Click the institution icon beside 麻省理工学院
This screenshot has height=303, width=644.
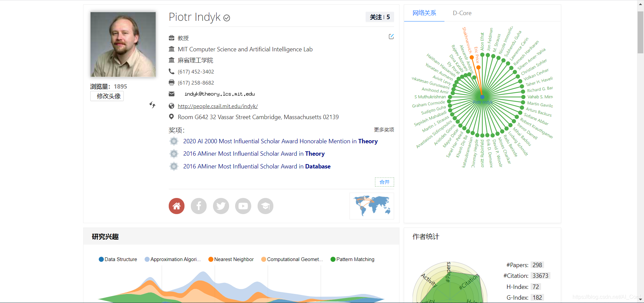171,60
